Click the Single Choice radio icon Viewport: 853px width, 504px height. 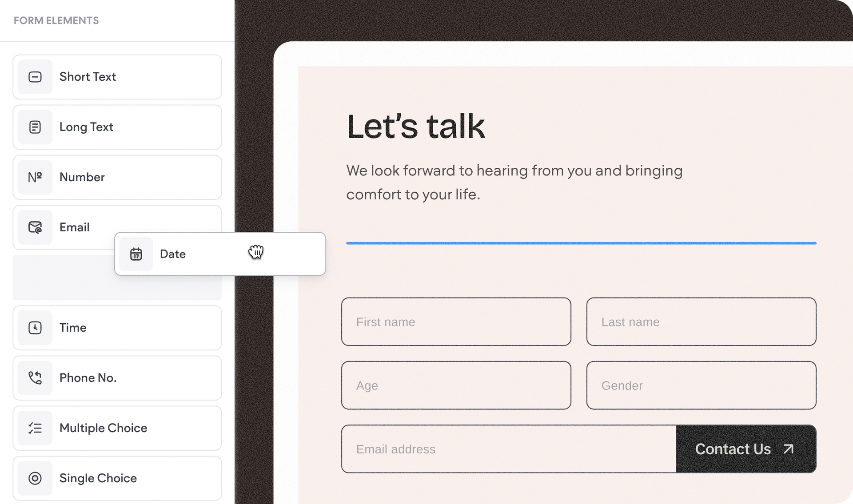35,478
